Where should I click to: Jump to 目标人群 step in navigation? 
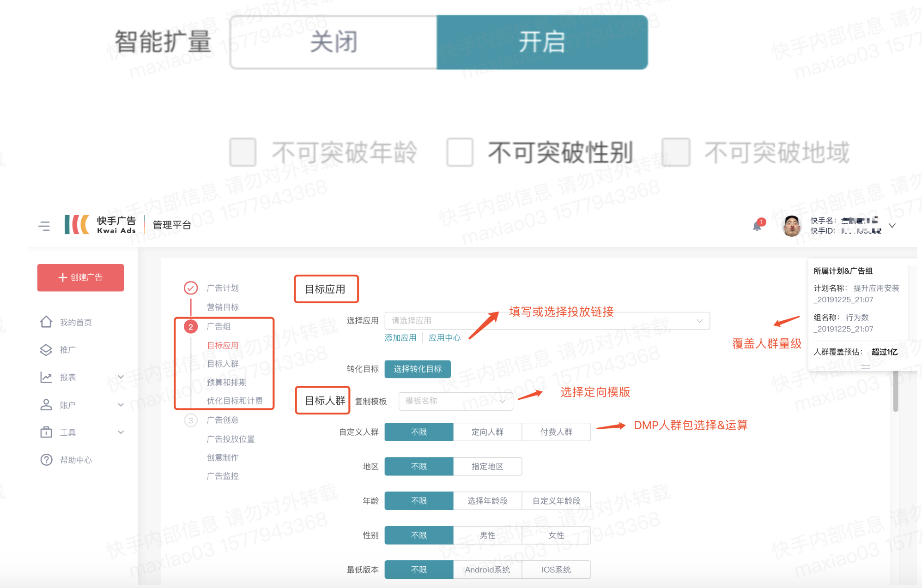coord(223,364)
